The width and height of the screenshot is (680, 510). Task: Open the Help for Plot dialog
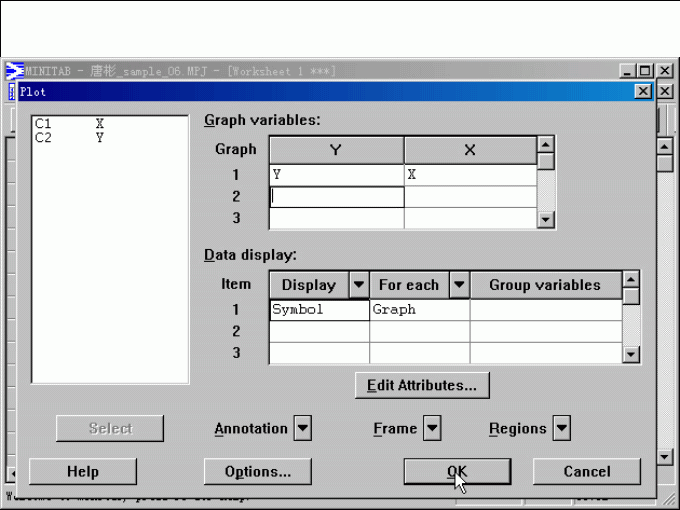pyautogui.click(x=82, y=472)
